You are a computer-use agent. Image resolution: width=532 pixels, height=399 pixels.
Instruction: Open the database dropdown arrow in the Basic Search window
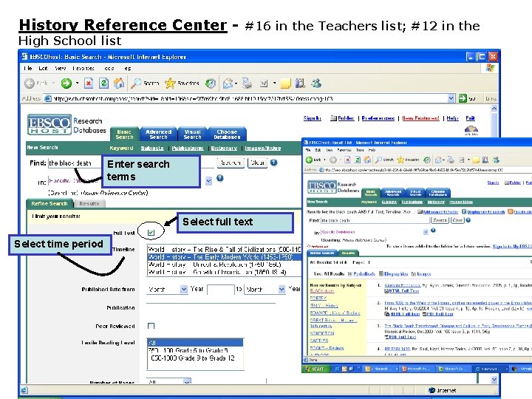[x=208, y=181]
